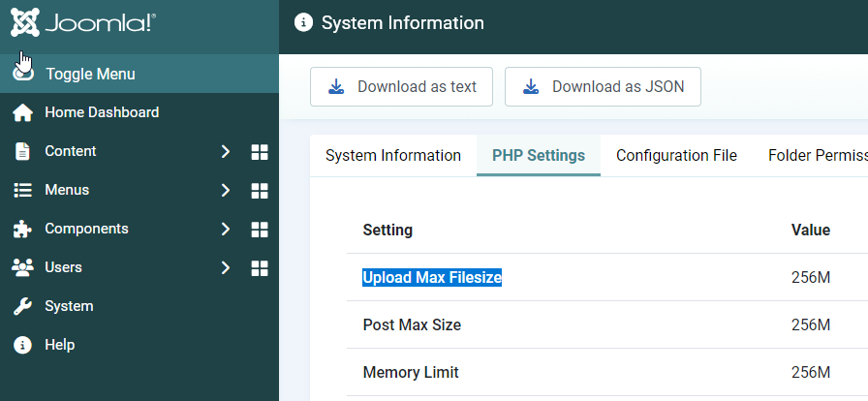Expand the Menus submenu chevron
868x401 pixels.
[225, 190]
